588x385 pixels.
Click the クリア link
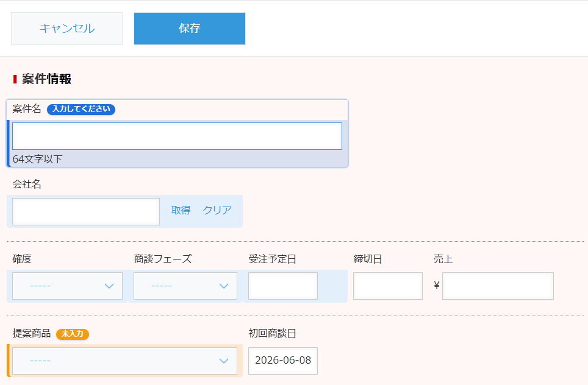click(217, 210)
